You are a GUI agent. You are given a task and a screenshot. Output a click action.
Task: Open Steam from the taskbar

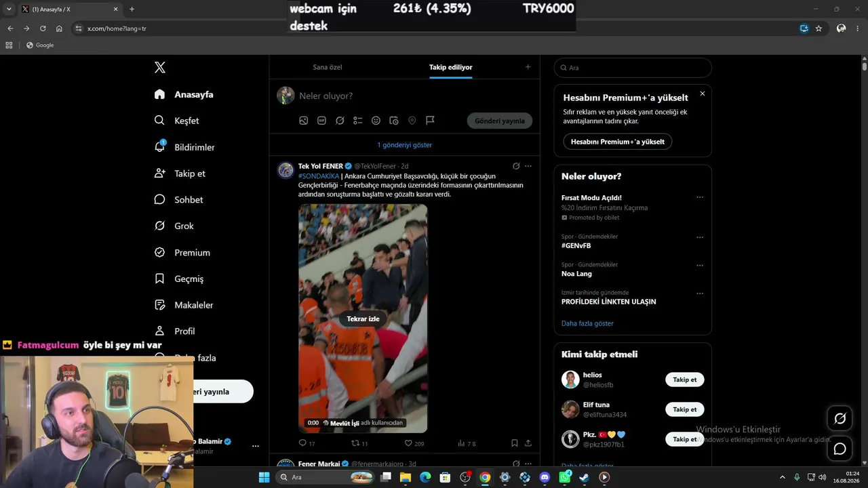tap(585, 477)
